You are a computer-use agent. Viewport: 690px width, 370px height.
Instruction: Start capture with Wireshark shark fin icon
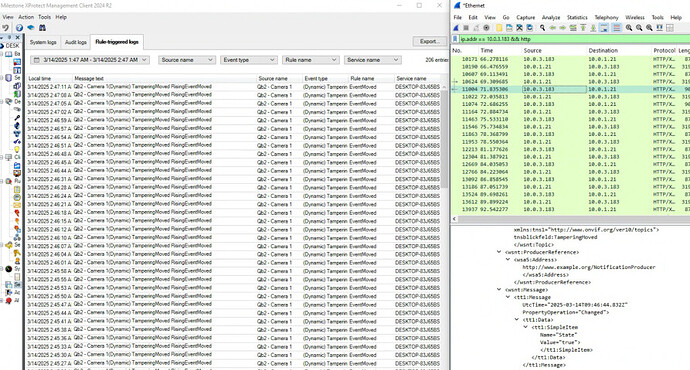[456, 28]
